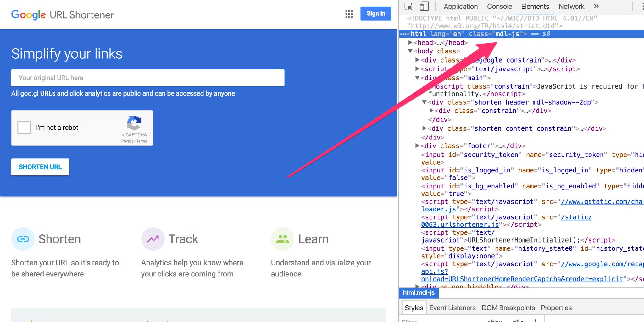This screenshot has height=322, width=644.
Task: Show more DevTools tabs chevron
Action: pyautogui.click(x=596, y=6)
